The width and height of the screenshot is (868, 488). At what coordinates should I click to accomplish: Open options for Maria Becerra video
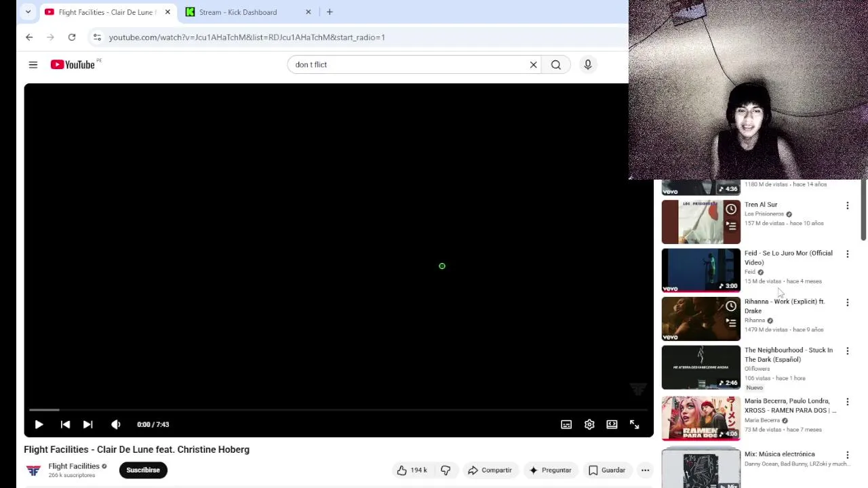(x=847, y=402)
